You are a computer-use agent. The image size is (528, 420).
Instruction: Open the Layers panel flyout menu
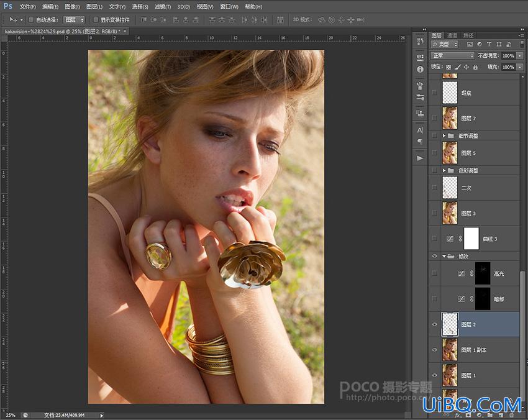coord(522,35)
